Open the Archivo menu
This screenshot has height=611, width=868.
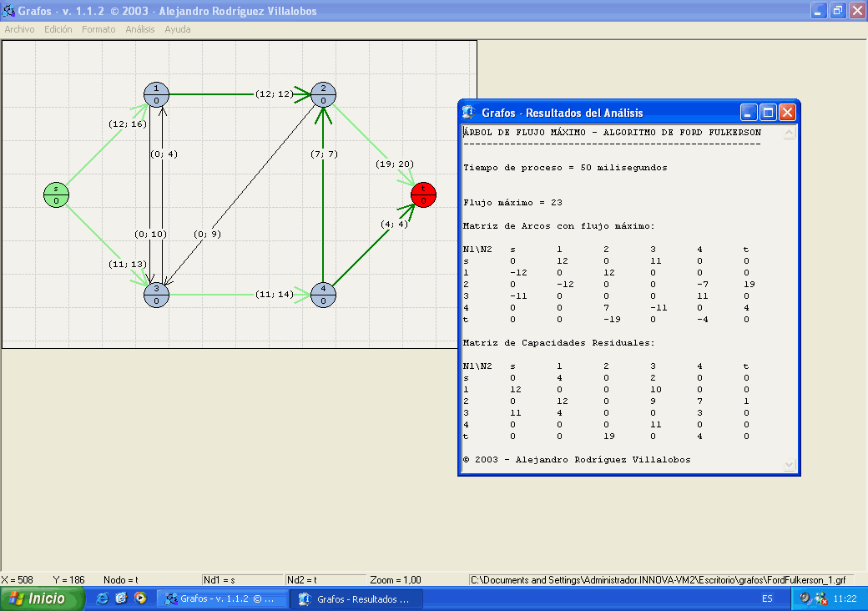(x=19, y=29)
